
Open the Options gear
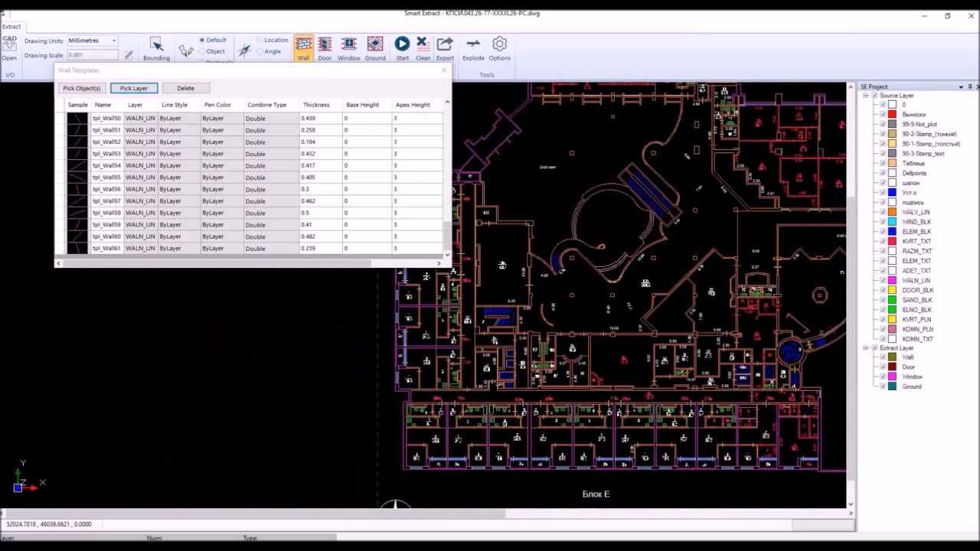pos(499,49)
